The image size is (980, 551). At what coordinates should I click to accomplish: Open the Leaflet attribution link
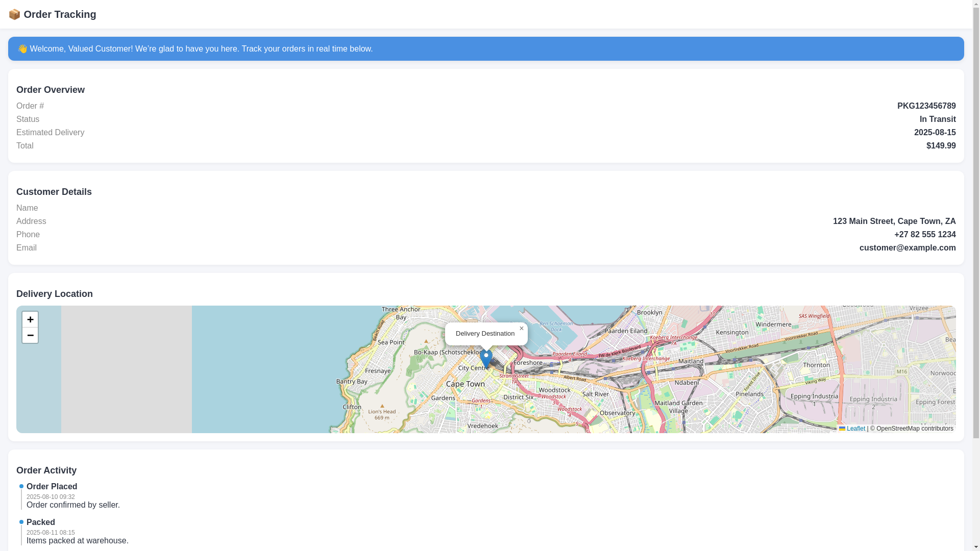pos(852,429)
